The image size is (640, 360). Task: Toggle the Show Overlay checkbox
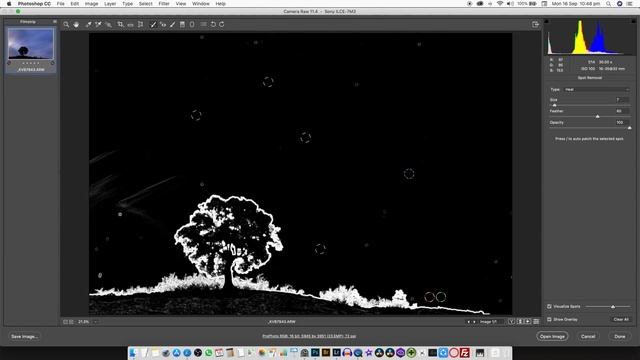tap(549, 319)
